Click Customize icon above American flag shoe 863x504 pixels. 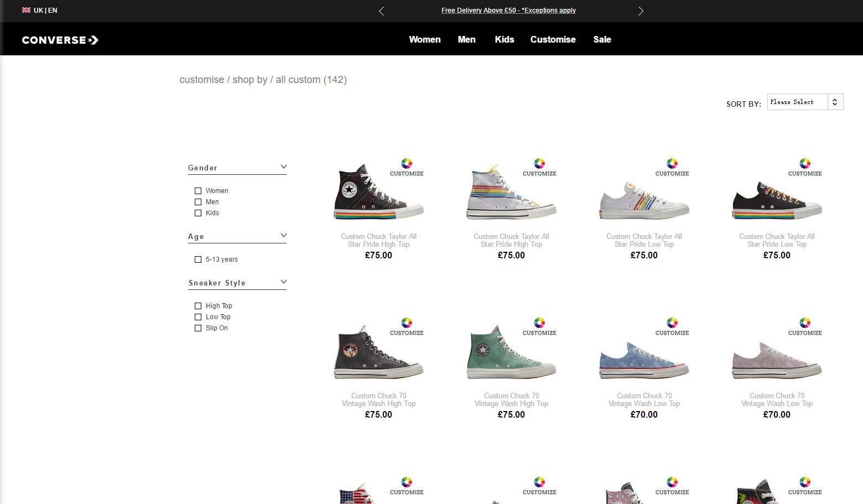[407, 486]
